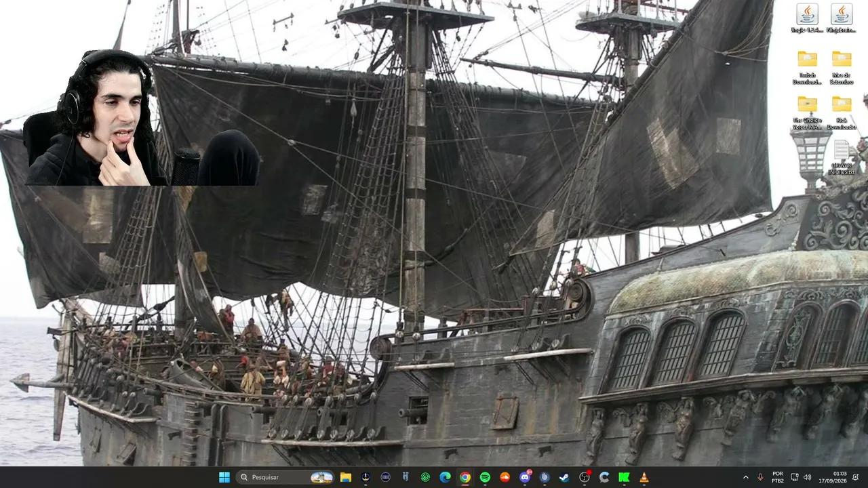Launch Steam from the taskbar
Screen dimensions: 868x488
(564, 477)
